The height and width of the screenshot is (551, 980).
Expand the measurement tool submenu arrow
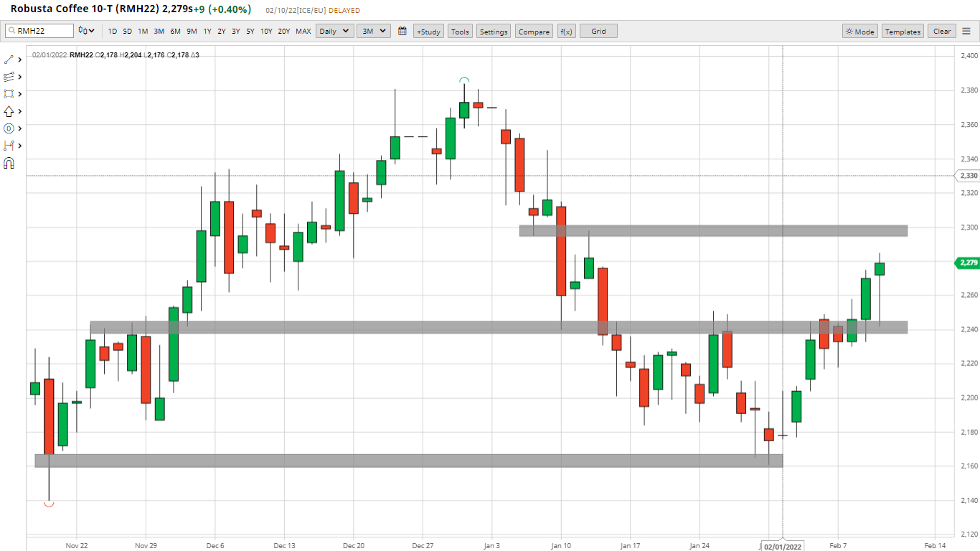(19, 146)
